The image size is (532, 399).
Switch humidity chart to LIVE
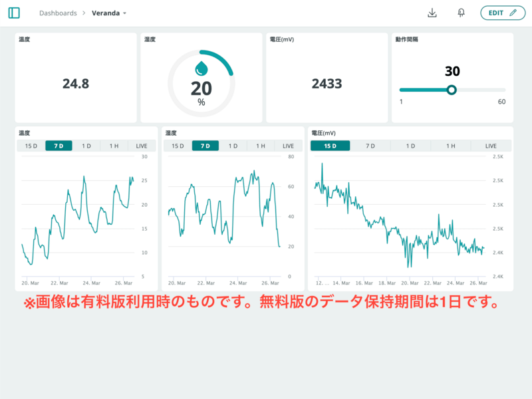click(288, 146)
